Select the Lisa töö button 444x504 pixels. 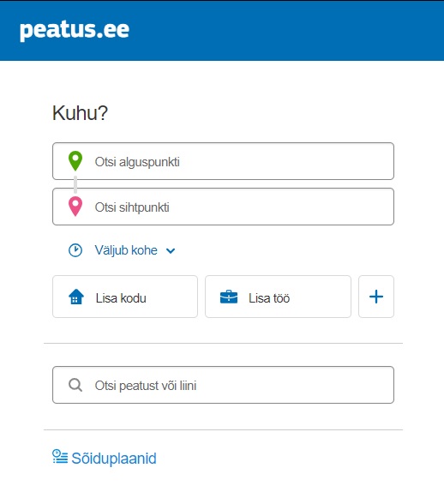278,297
